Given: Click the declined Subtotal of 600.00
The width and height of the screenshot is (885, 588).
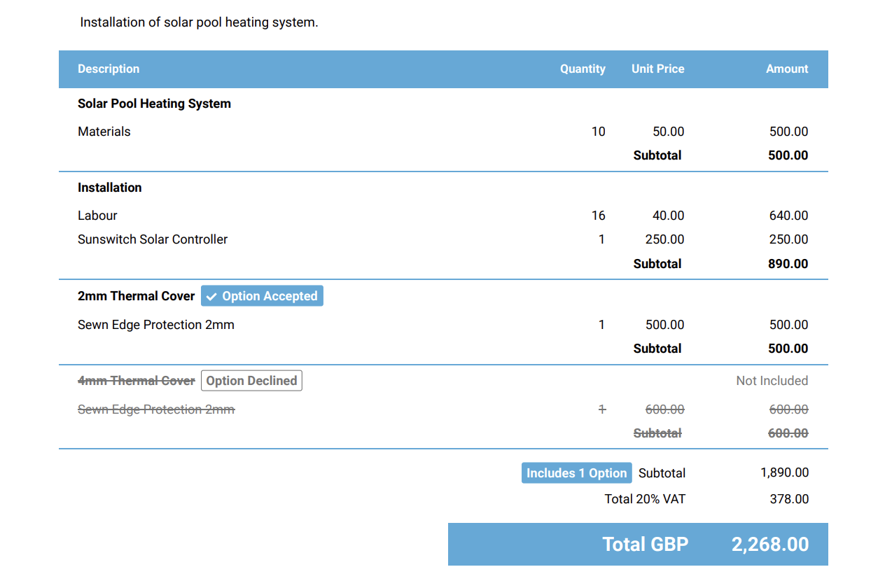Looking at the screenshot, I should pos(788,433).
